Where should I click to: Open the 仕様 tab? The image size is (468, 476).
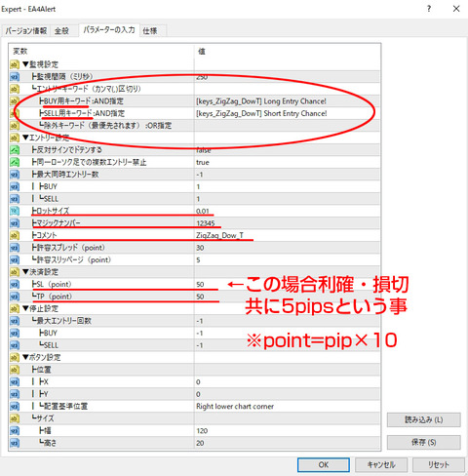pyautogui.click(x=150, y=31)
